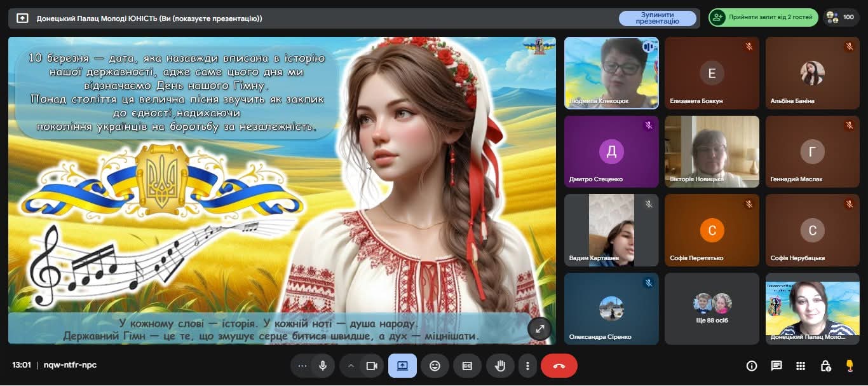Open meeting details info icon
The image size is (868, 386).
(x=752, y=366)
